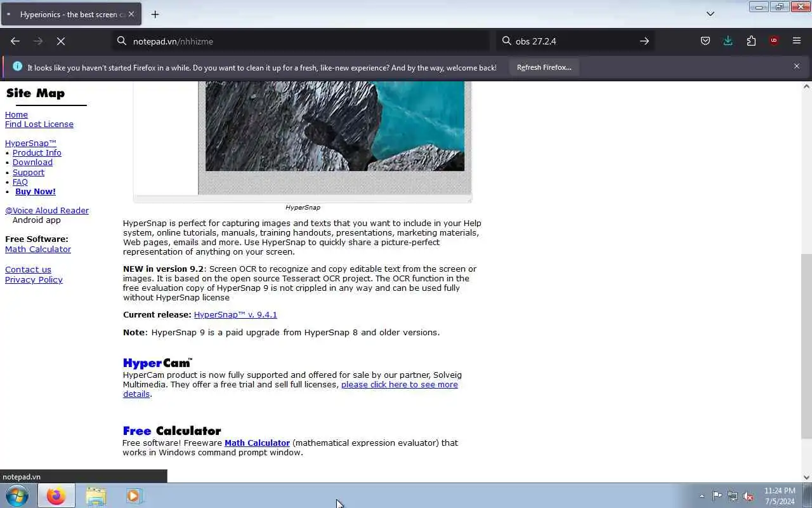Screen dimensions: 812x508
Task: Open a new browser tab
Action: click(155, 14)
